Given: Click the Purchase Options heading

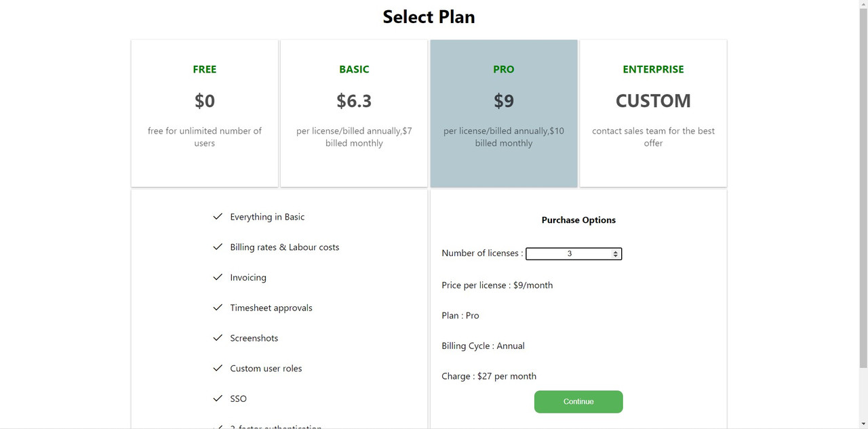Looking at the screenshot, I should [x=578, y=220].
